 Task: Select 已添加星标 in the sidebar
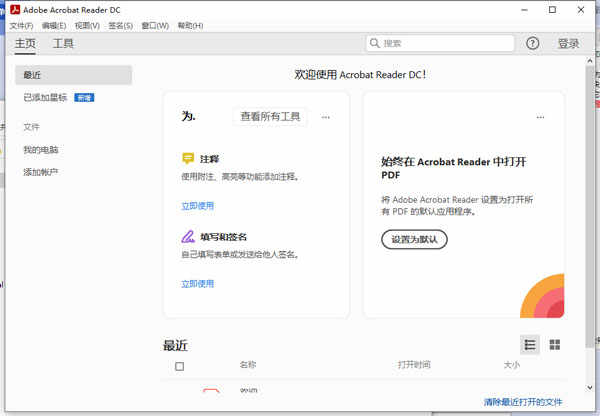coord(45,98)
